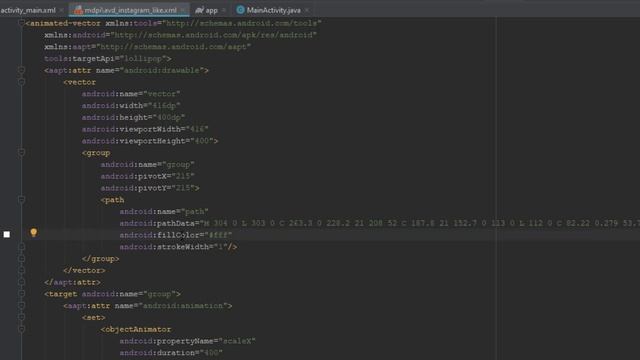640x360 pixels.
Task: Collapse the aapt:attr android:drawable fold
Action: [x=21, y=70]
